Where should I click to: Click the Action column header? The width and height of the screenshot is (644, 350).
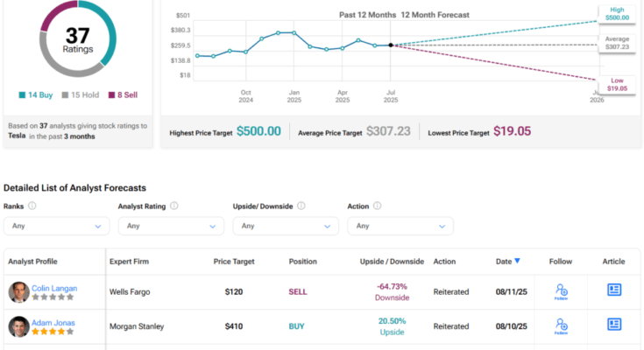[444, 262]
